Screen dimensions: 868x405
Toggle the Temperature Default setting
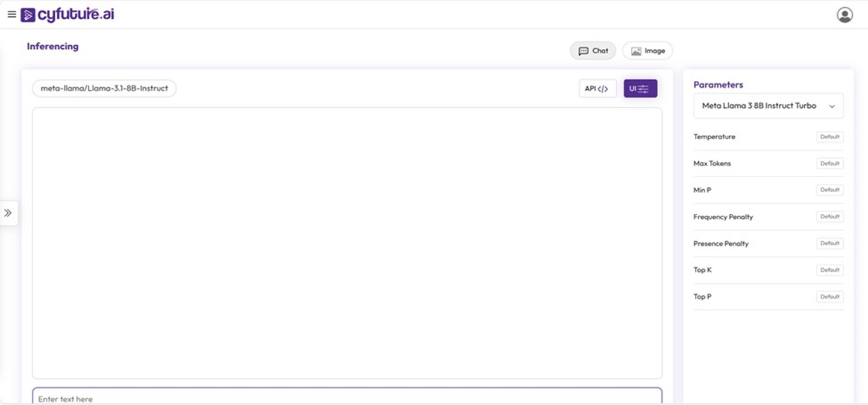(x=829, y=137)
